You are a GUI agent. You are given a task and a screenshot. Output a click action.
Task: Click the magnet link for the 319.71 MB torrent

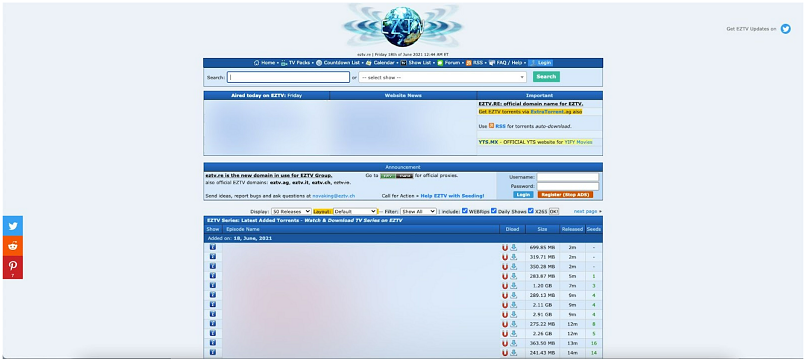click(505, 257)
